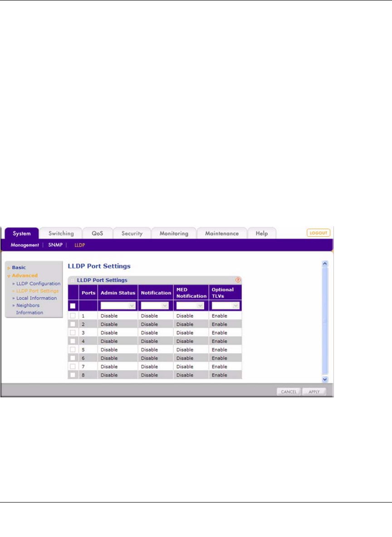Check the box for port 8

coord(73,375)
